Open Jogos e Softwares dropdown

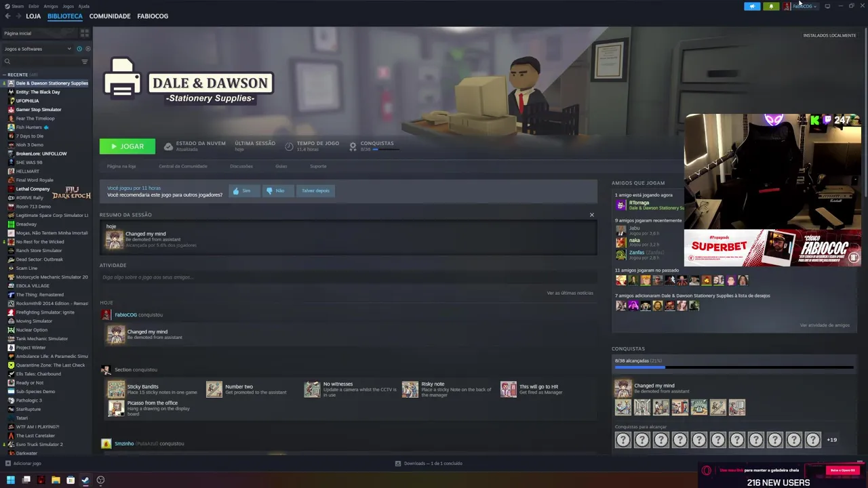37,49
